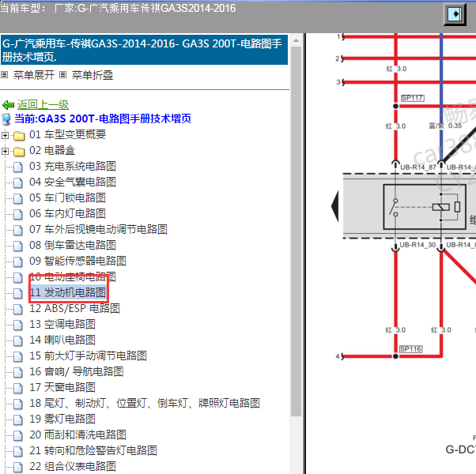The height and width of the screenshot is (474, 476).
Task: Open 03 充电系统电路图
Action: click(73, 166)
